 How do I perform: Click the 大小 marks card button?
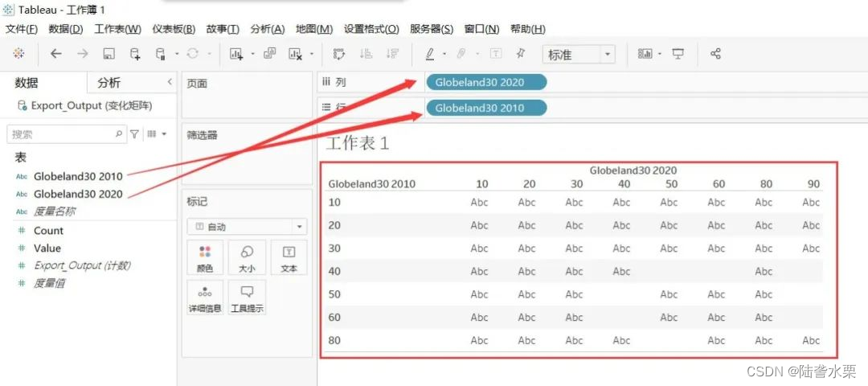(x=247, y=258)
